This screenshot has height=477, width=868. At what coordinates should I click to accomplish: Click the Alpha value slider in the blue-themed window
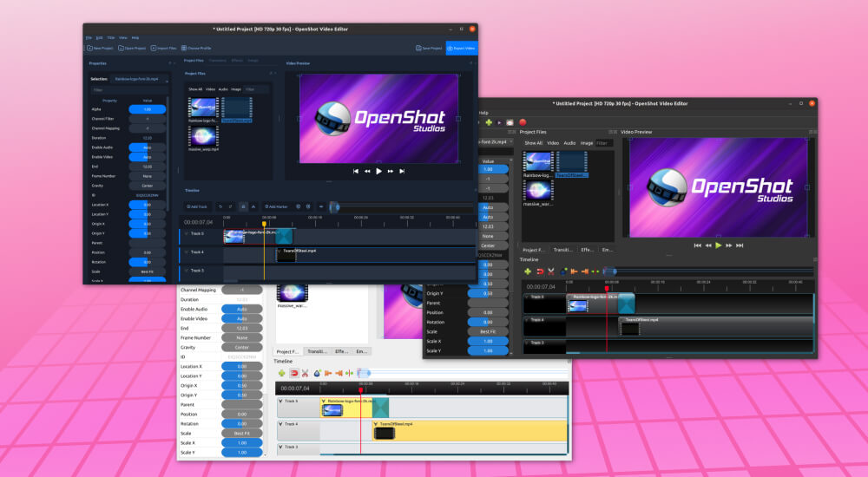pos(148,109)
